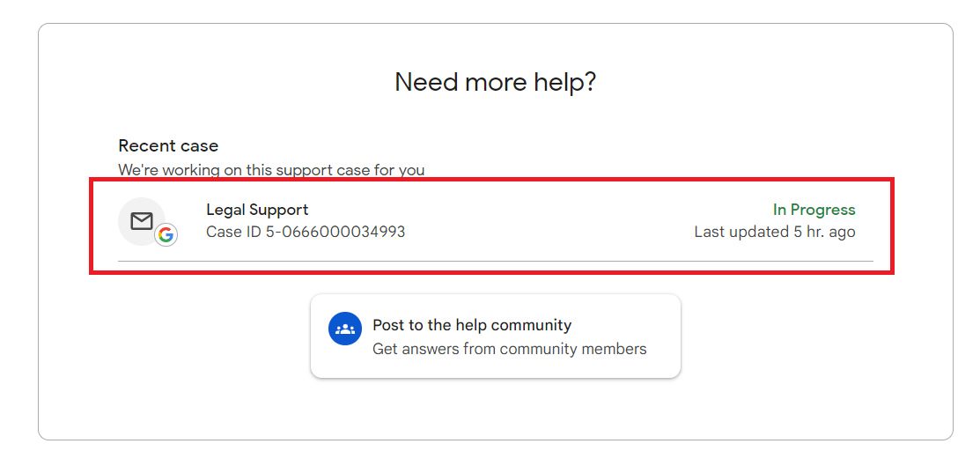Open the Legal Support case
Screen dimensions: 980x466
coord(257,210)
